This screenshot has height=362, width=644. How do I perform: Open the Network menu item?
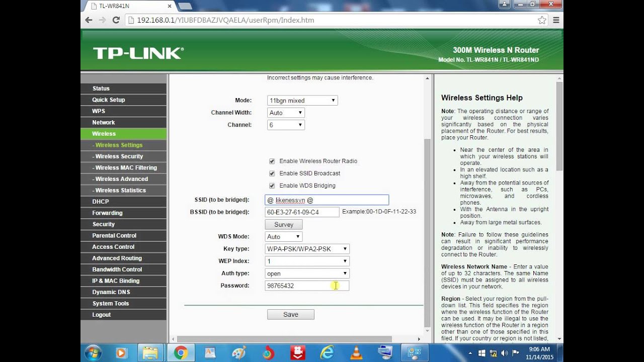[123, 122]
